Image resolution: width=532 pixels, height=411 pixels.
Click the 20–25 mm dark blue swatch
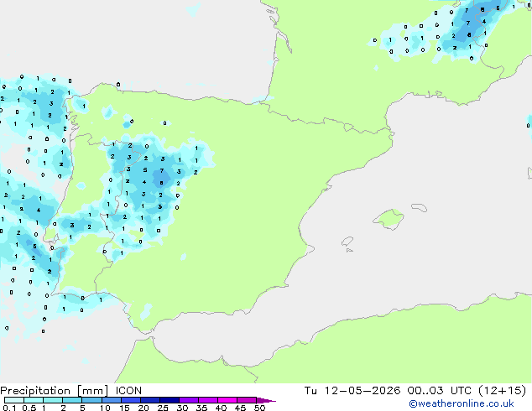click(150, 400)
